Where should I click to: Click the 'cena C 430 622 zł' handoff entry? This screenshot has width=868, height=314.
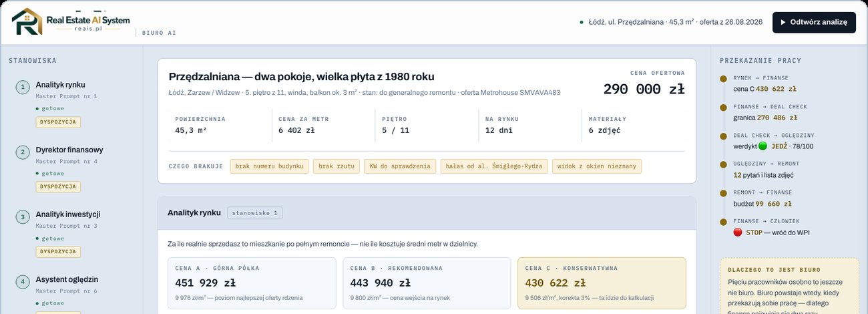[765, 88]
